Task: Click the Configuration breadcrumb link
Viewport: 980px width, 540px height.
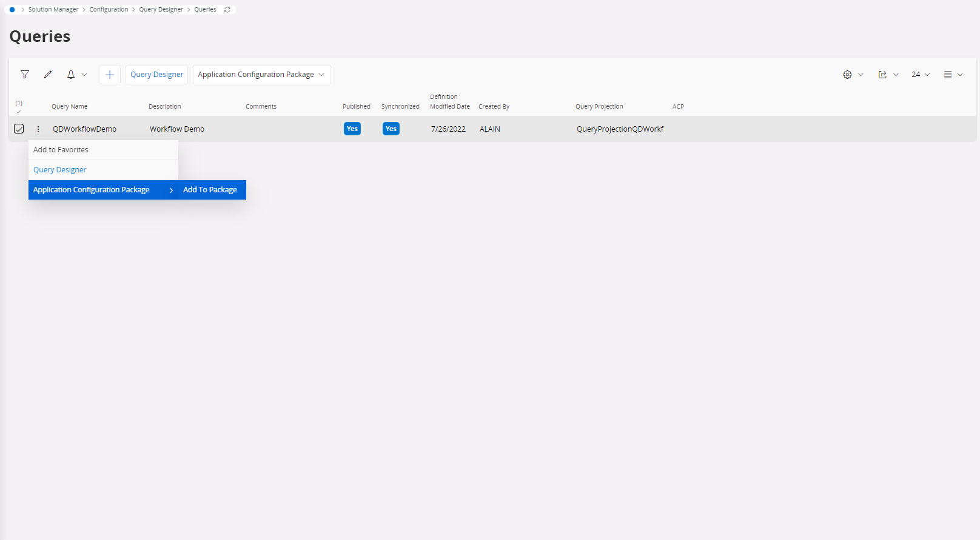Action: 109,10
